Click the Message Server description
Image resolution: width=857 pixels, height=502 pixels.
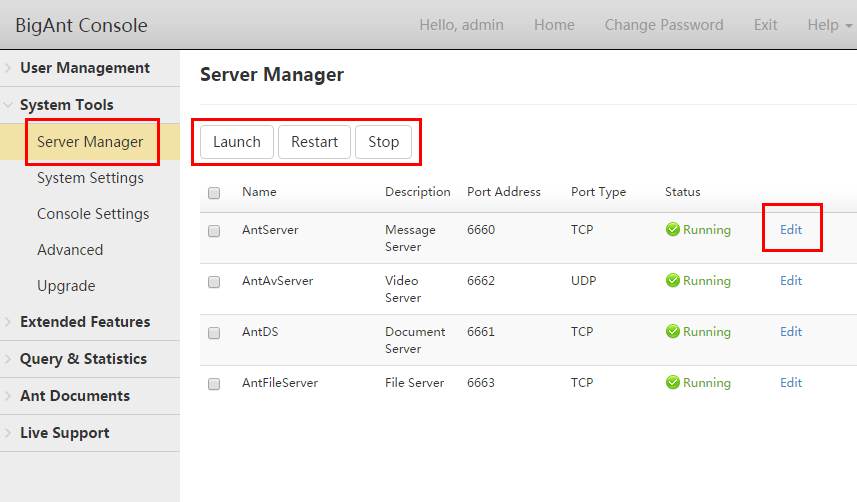pos(410,238)
